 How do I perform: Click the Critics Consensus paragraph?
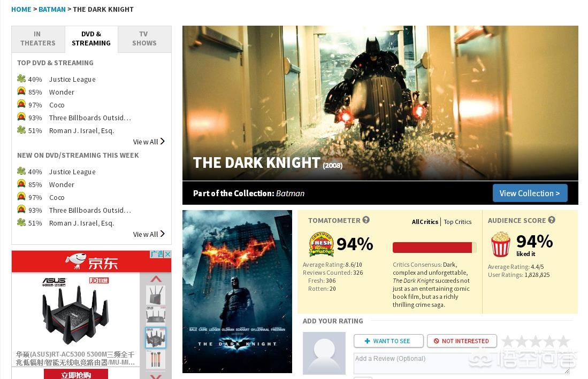pos(431,284)
